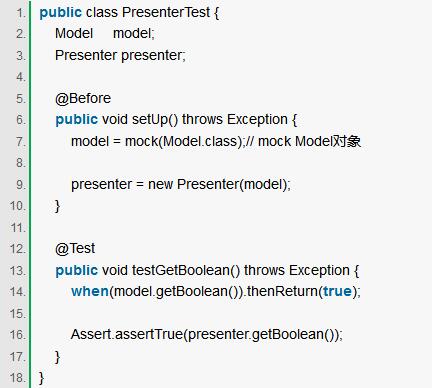Click the 'public' keyword on line 1

[60, 13]
